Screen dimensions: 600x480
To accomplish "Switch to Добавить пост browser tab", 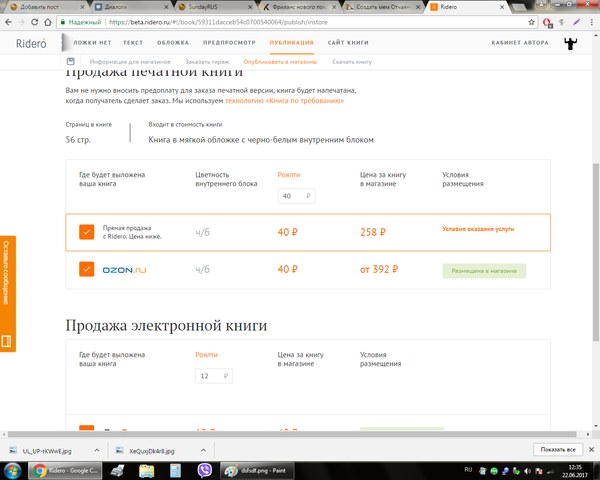I will click(46, 7).
